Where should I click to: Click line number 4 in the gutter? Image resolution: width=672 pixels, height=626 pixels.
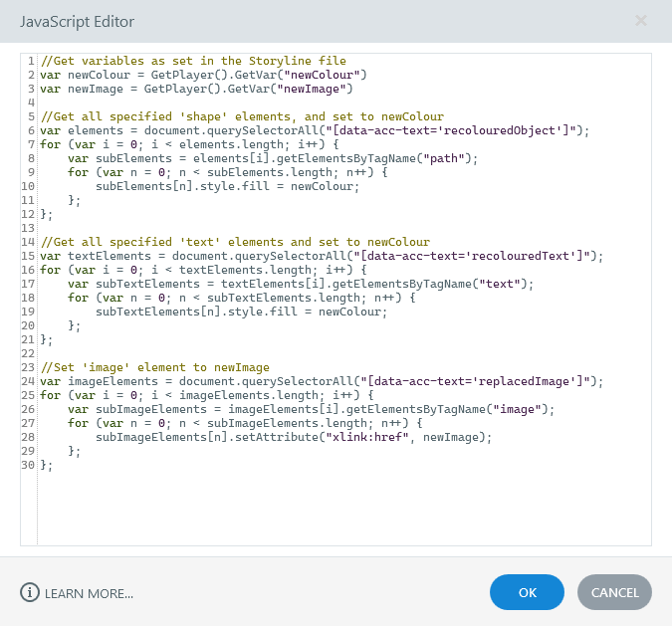(31, 103)
